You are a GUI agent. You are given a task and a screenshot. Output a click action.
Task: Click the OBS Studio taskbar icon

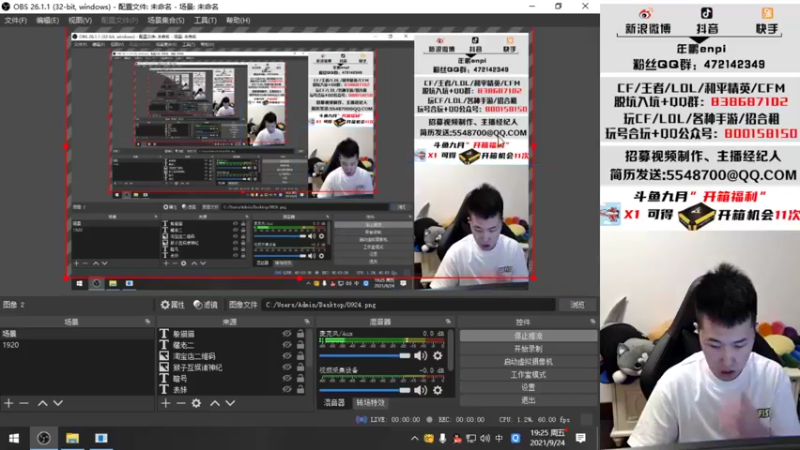(44, 438)
